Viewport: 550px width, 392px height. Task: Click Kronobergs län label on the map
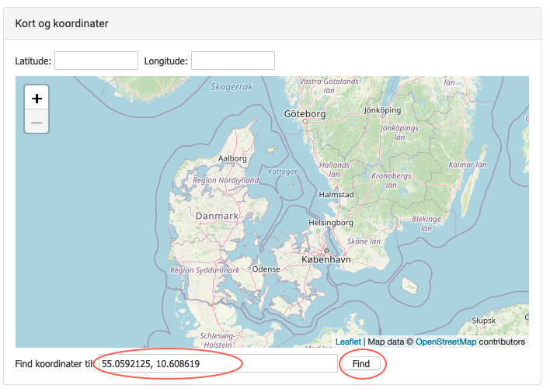[x=392, y=180]
